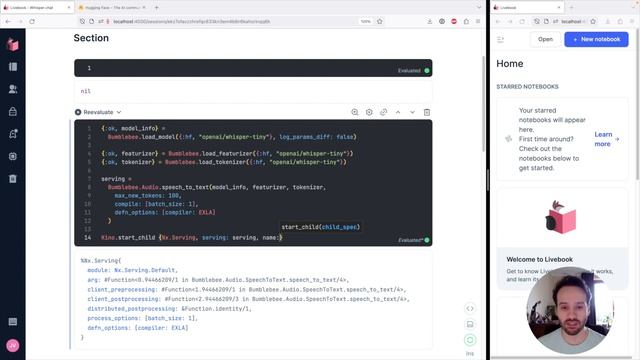Click the Livebook mascot thumbnail image
The width and height of the screenshot is (640, 360).
click(x=560, y=217)
